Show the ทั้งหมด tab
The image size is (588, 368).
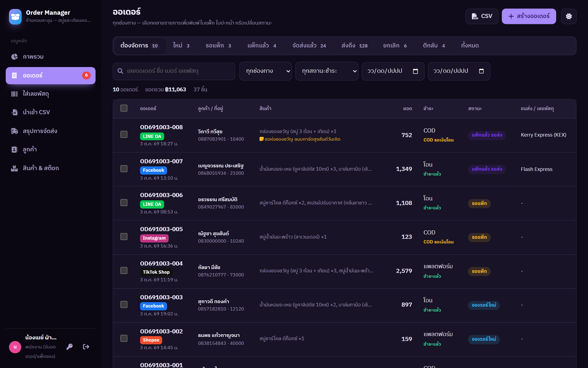click(x=470, y=46)
